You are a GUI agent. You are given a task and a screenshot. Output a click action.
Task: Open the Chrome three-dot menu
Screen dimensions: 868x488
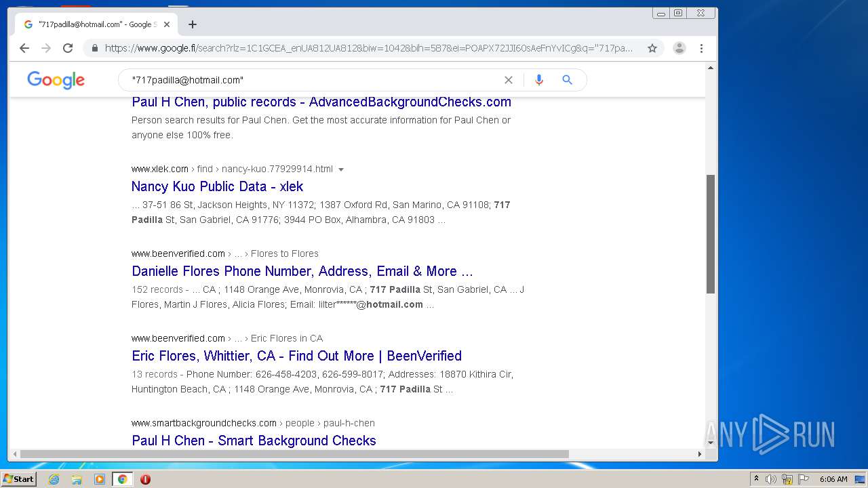pyautogui.click(x=701, y=48)
